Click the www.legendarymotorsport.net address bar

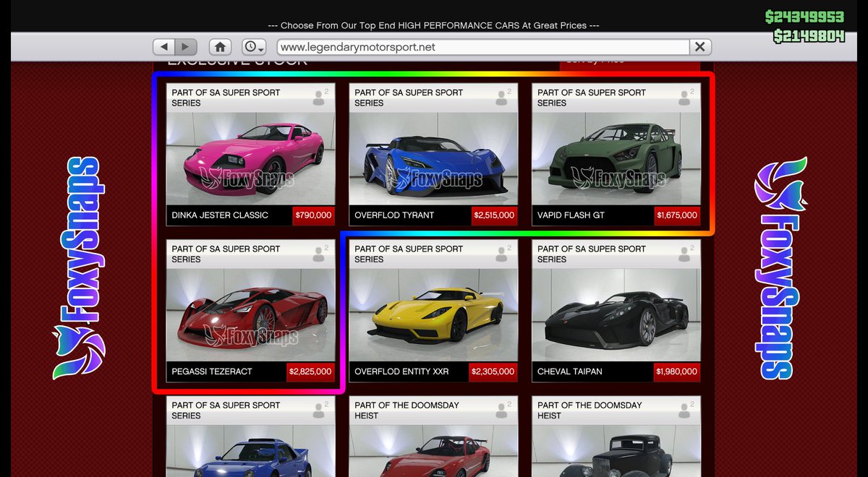482,47
